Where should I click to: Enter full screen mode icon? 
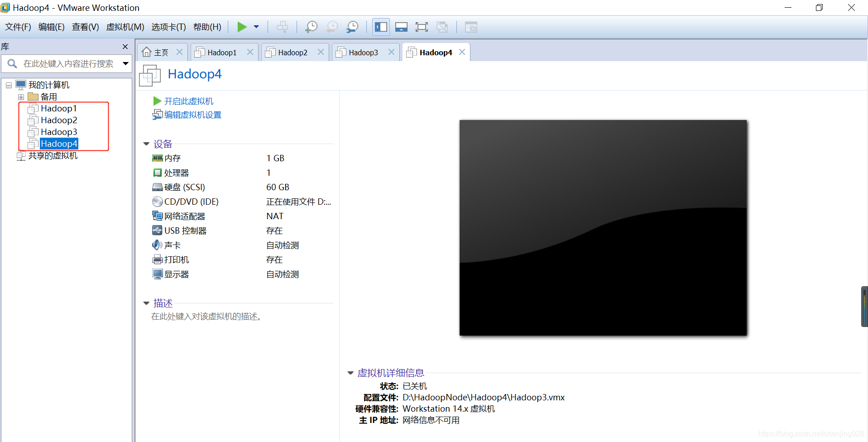pos(422,27)
